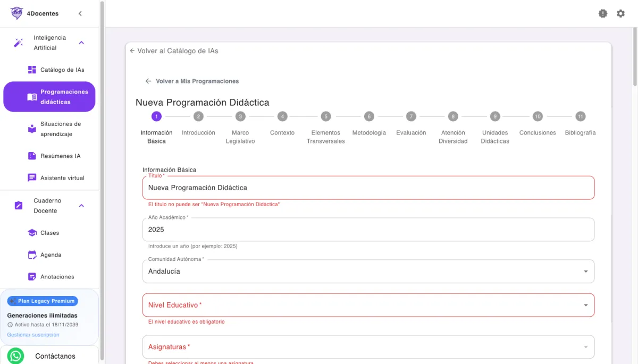Open the settings gear icon
This screenshot has height=364, width=638.
(x=620, y=14)
